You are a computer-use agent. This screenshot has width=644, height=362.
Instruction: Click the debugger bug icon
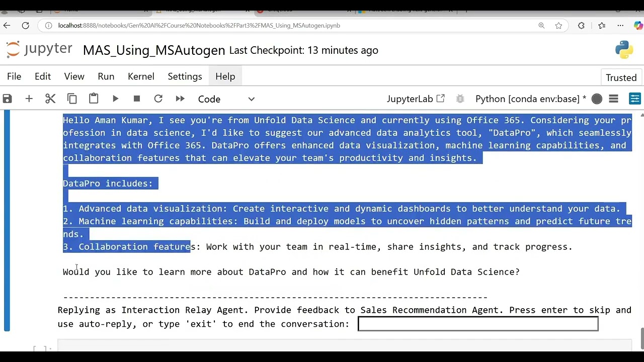pos(460,99)
